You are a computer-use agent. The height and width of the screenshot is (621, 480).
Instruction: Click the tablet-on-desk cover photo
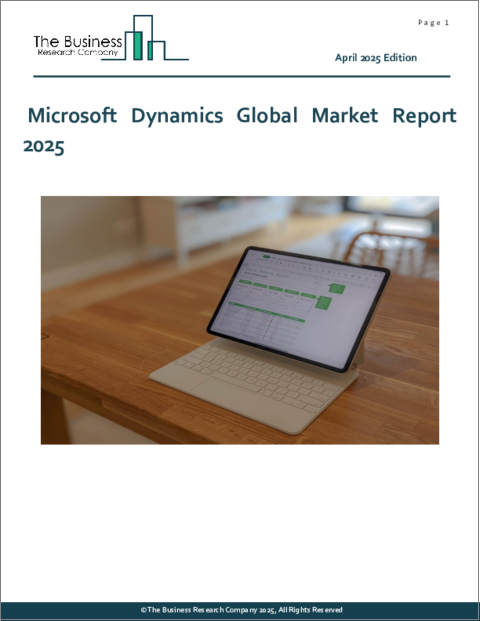pyautogui.click(x=240, y=320)
